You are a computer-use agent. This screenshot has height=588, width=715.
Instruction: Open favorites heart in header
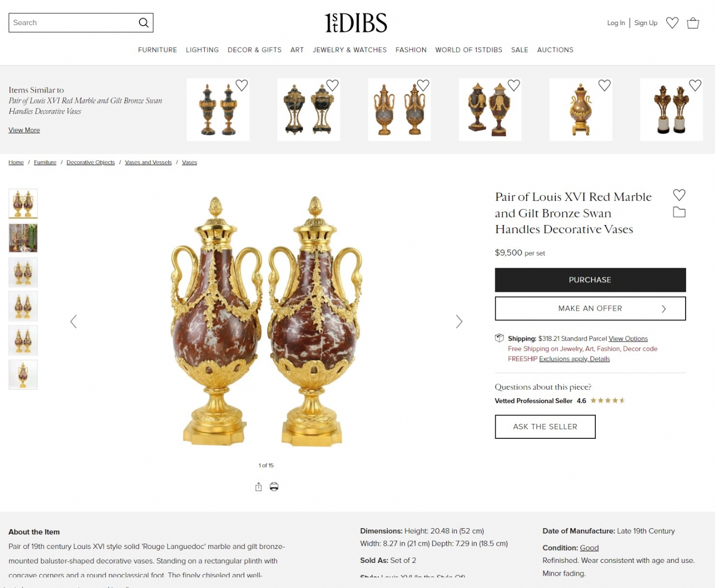coord(672,23)
